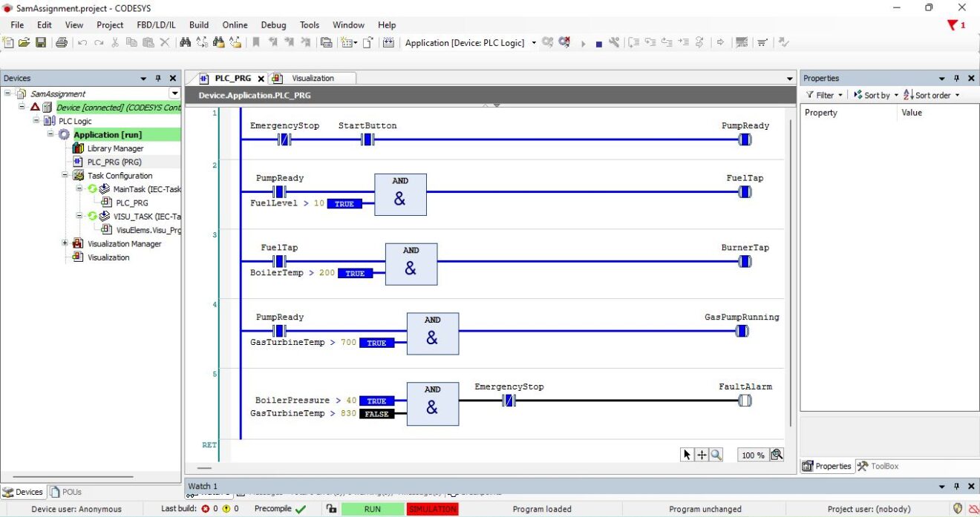The height and width of the screenshot is (517, 980).
Task: Collapse the Task Configuration tree node
Action: 65,175
